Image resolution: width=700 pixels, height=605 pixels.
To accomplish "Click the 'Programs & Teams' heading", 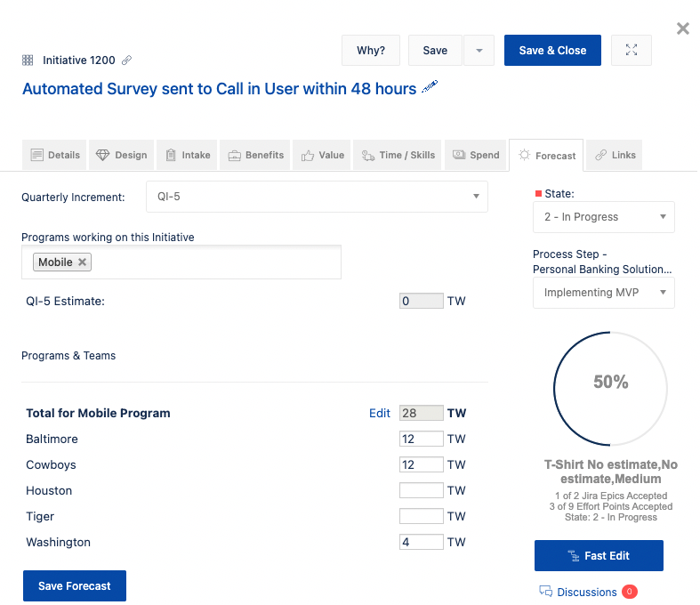I will pos(68,356).
